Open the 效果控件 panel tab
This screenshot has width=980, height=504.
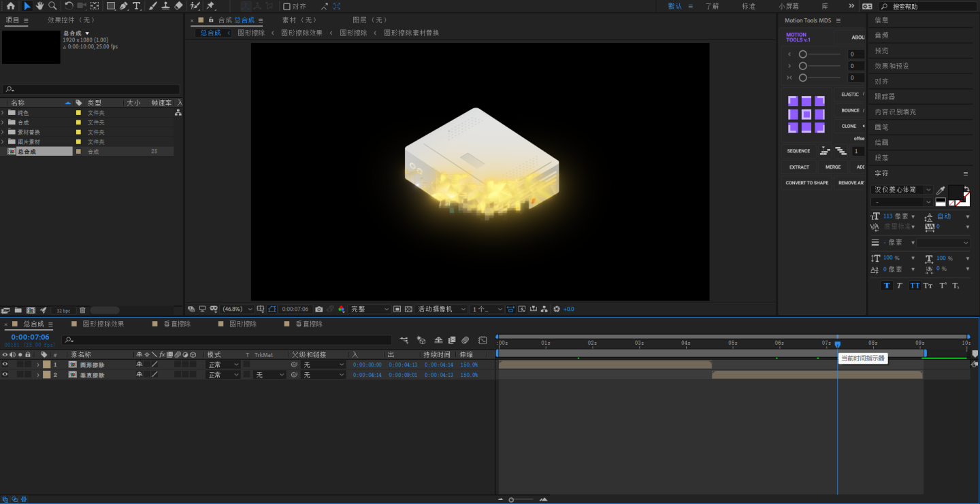(x=71, y=20)
